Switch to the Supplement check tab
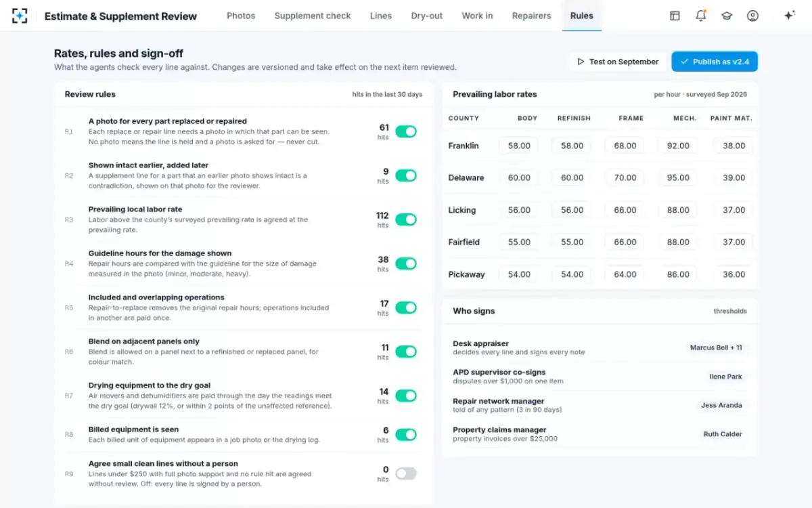 point(313,16)
